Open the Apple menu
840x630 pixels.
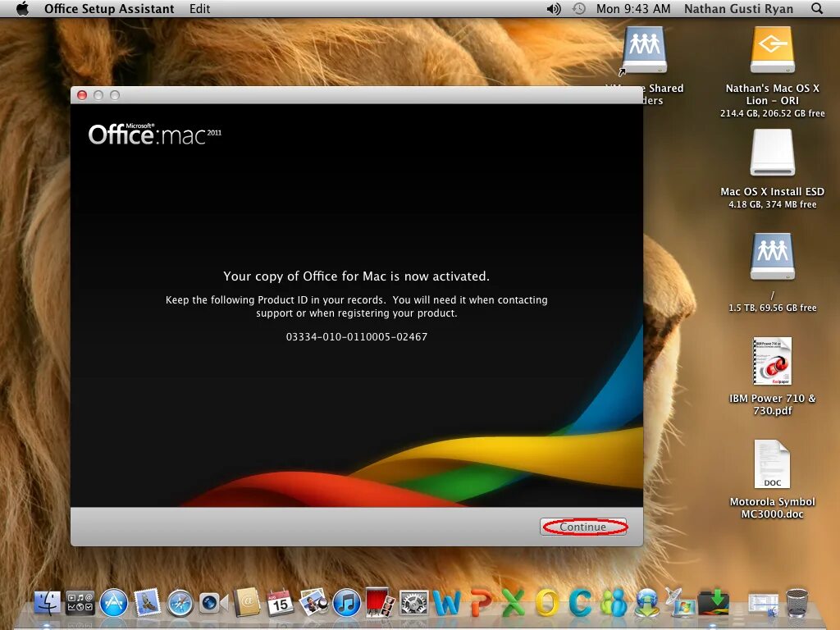[22, 8]
